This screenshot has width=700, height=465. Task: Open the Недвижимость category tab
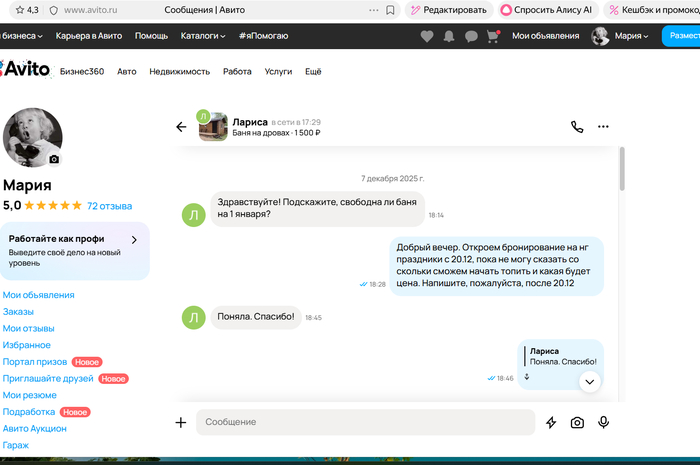pyautogui.click(x=180, y=72)
